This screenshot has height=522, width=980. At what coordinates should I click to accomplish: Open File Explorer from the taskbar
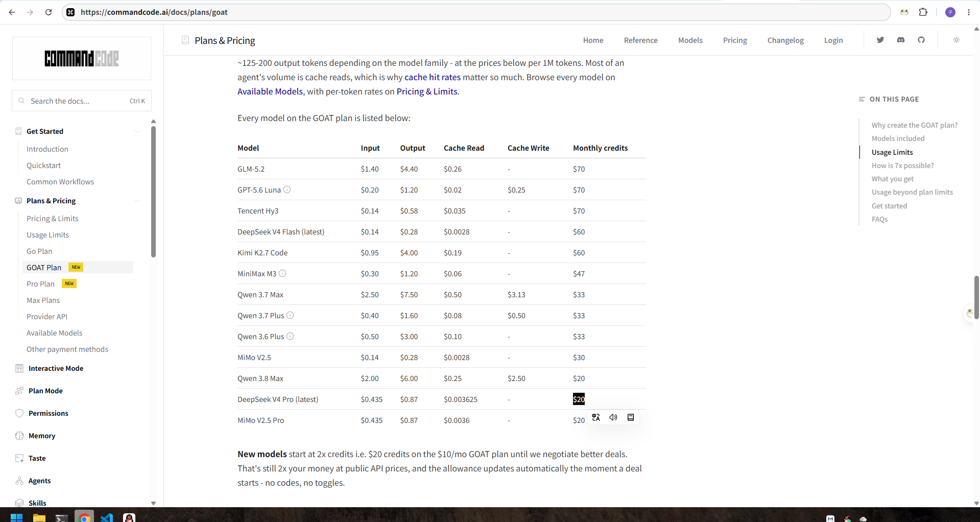coord(39,517)
